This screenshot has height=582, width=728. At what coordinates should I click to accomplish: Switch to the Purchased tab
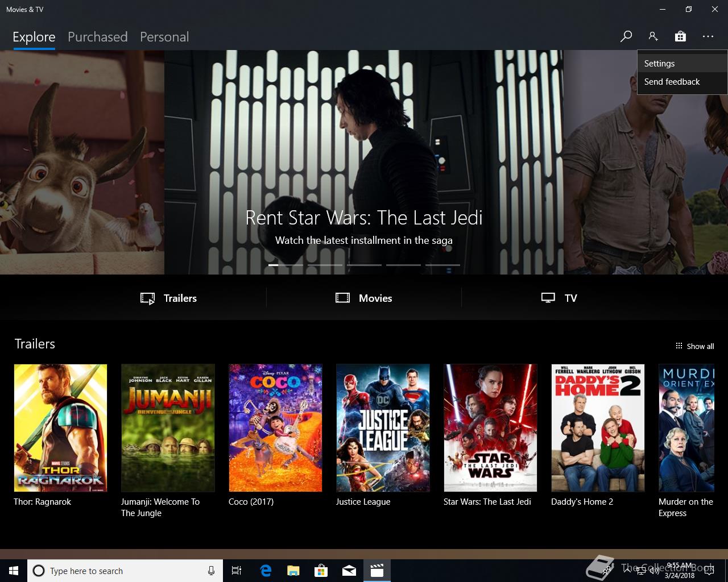(97, 37)
